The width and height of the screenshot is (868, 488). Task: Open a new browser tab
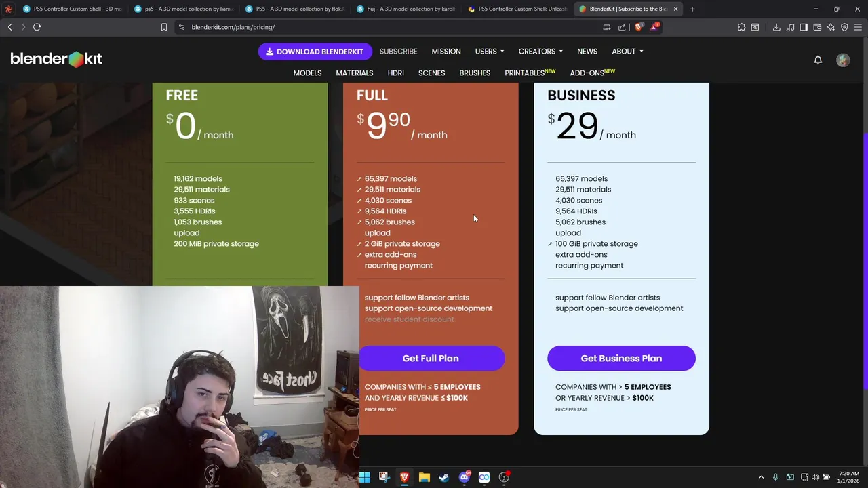pos(692,9)
